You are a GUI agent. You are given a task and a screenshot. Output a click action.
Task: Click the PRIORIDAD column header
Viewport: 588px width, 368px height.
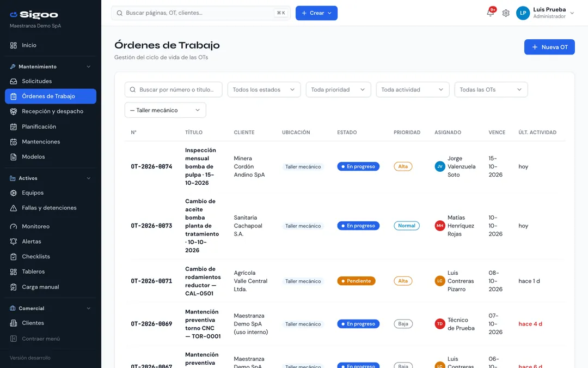(x=407, y=132)
